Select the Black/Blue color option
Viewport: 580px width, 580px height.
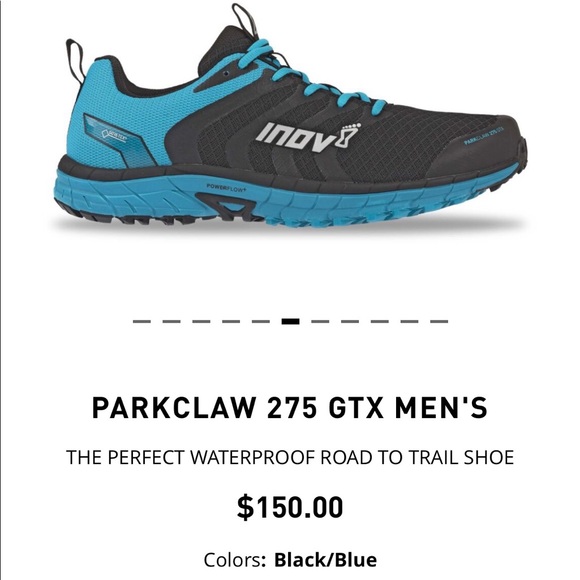pos(326,560)
